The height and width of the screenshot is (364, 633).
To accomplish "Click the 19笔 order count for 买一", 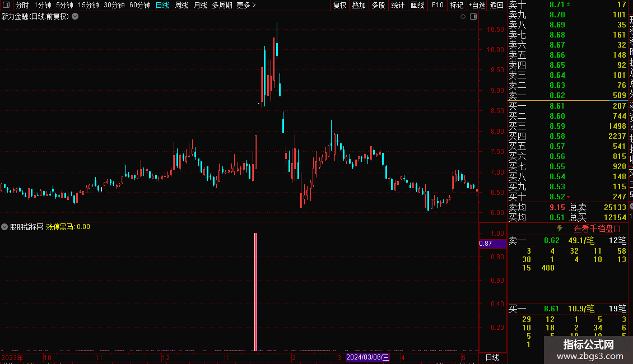I will pyautogui.click(x=618, y=309).
